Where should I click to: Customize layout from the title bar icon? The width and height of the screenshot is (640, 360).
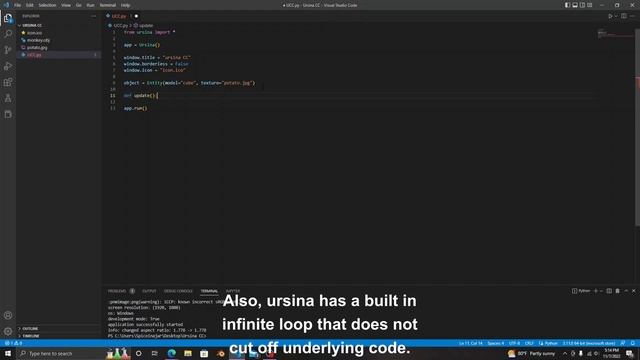(589, 5)
